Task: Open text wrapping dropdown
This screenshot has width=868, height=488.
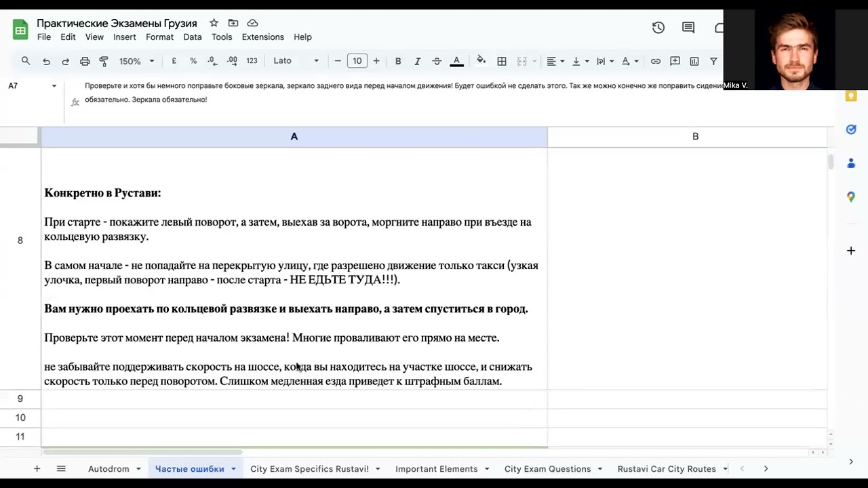Action: coord(605,61)
